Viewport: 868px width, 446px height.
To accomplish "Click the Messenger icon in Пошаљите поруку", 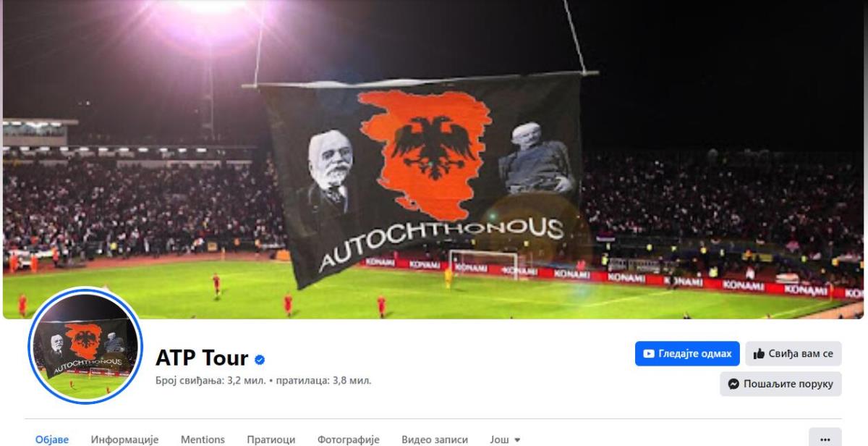I will coord(733,384).
